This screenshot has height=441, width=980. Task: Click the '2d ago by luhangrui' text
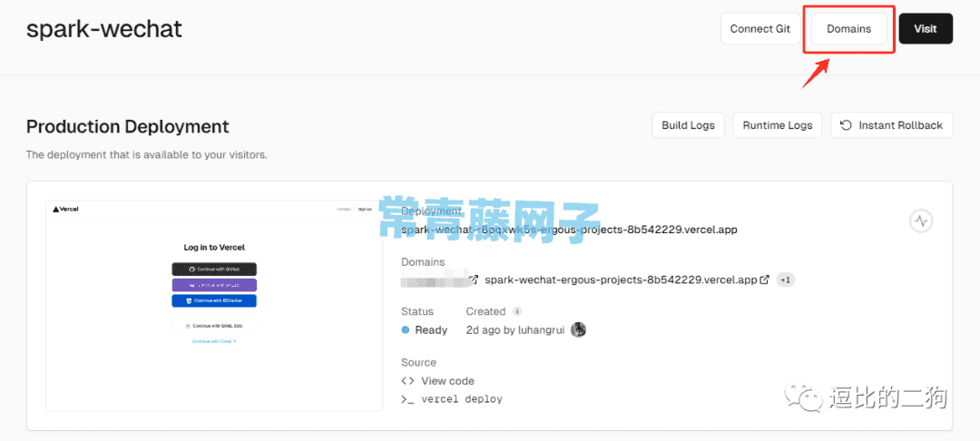(x=515, y=329)
